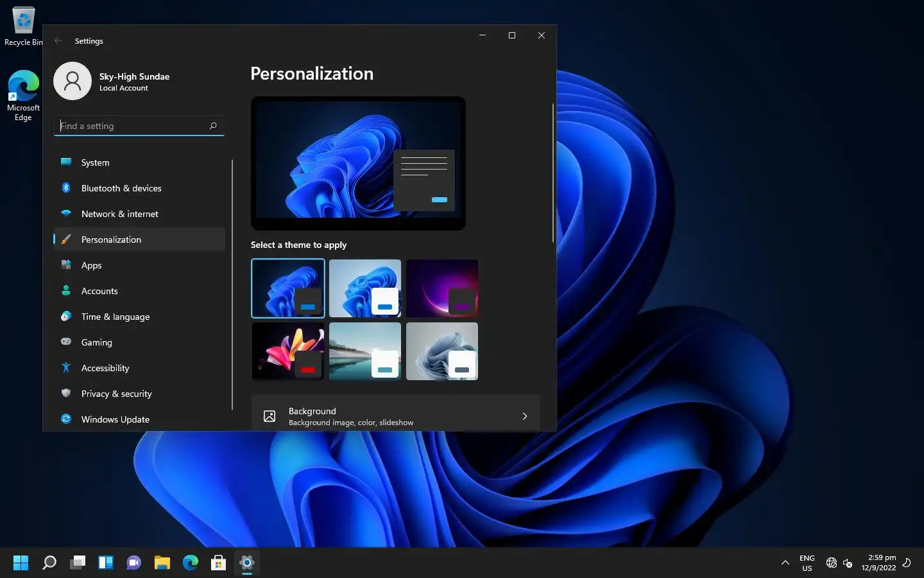Apply the gray Flow theme
This screenshot has height=578, width=924.
tap(442, 351)
